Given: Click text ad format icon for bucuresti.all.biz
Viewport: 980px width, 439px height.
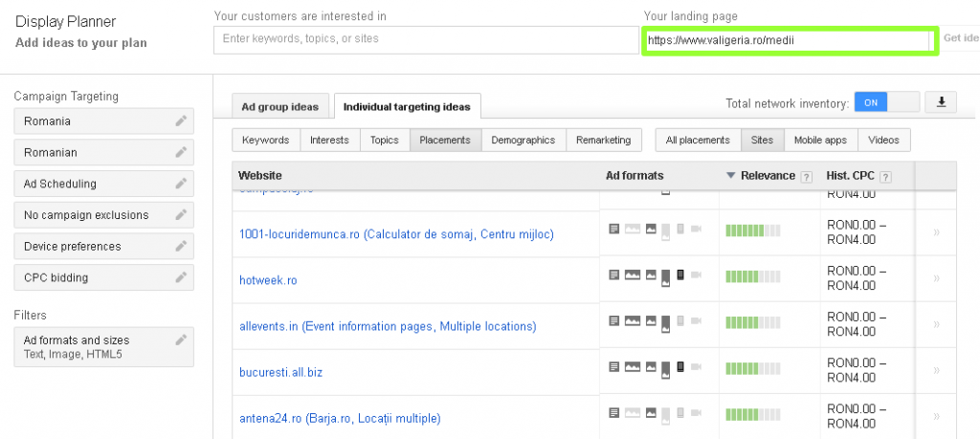Looking at the screenshot, I should 614,366.
